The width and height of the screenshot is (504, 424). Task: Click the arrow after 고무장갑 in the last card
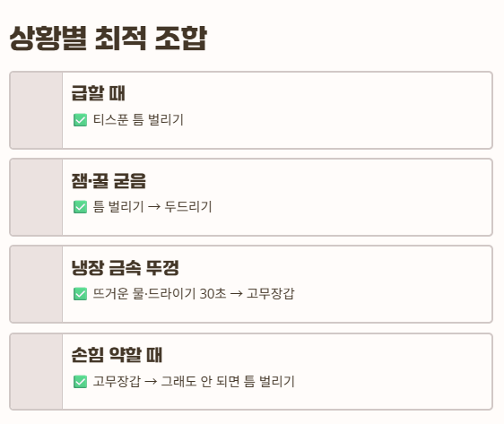[151, 382]
